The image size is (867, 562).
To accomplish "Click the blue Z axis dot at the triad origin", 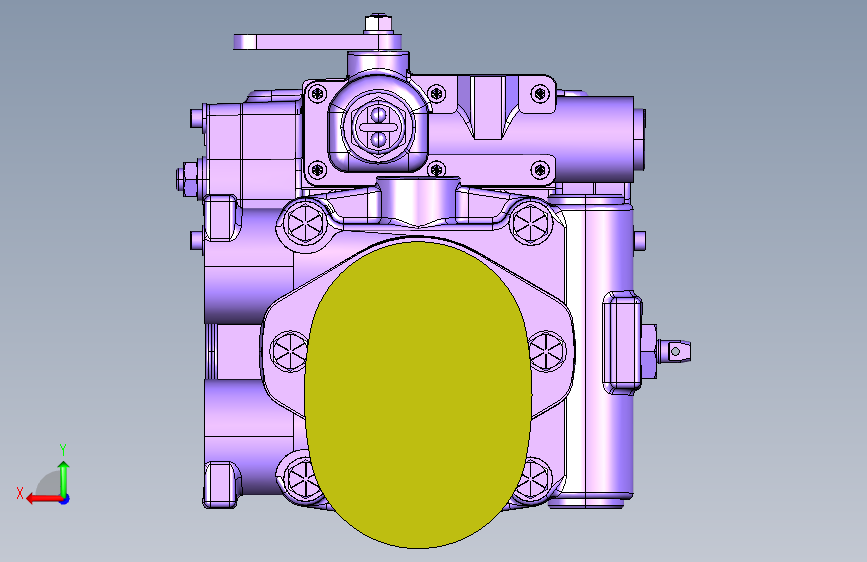I will 65,499.
